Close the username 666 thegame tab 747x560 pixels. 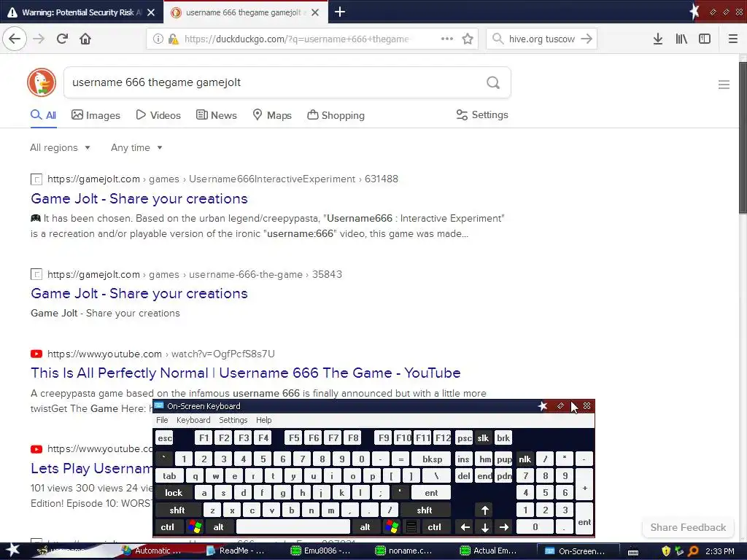tap(315, 12)
